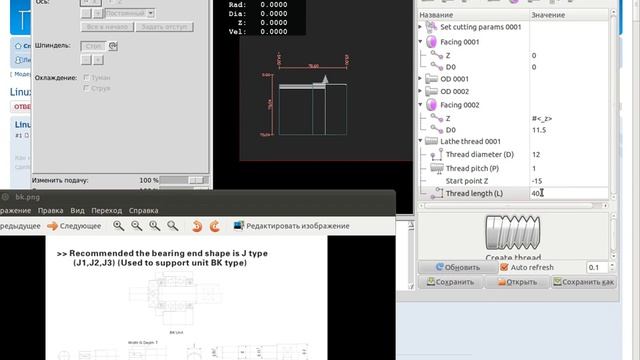
Task: Click the Lathe thread 0001 icon
Action: (x=431, y=141)
